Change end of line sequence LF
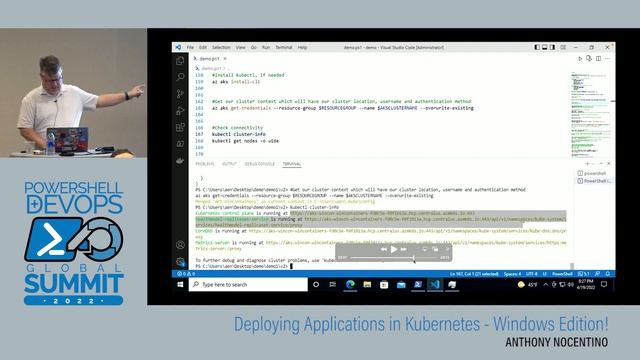This screenshot has width=640, height=360. tap(544, 274)
